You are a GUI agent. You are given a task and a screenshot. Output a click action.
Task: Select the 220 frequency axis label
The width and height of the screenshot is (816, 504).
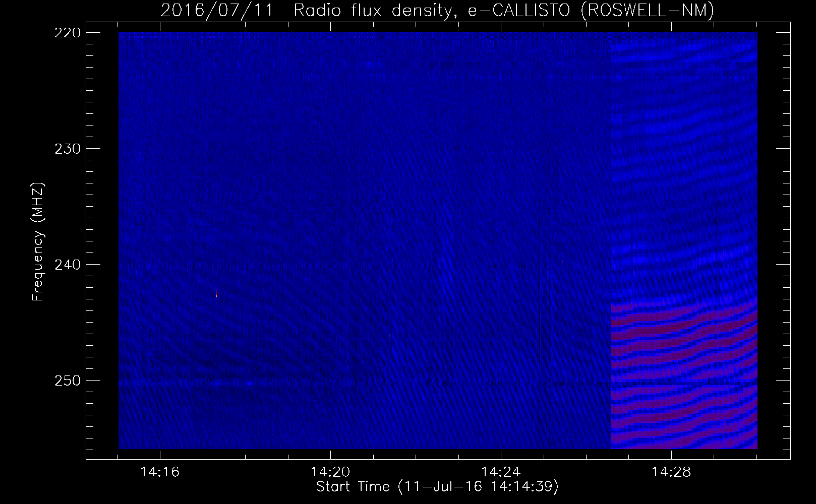tap(67, 32)
